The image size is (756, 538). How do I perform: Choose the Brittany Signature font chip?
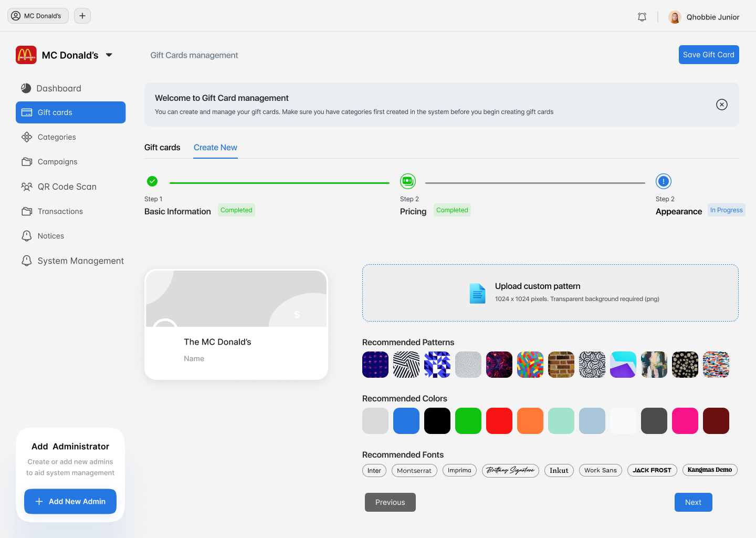[510, 470]
